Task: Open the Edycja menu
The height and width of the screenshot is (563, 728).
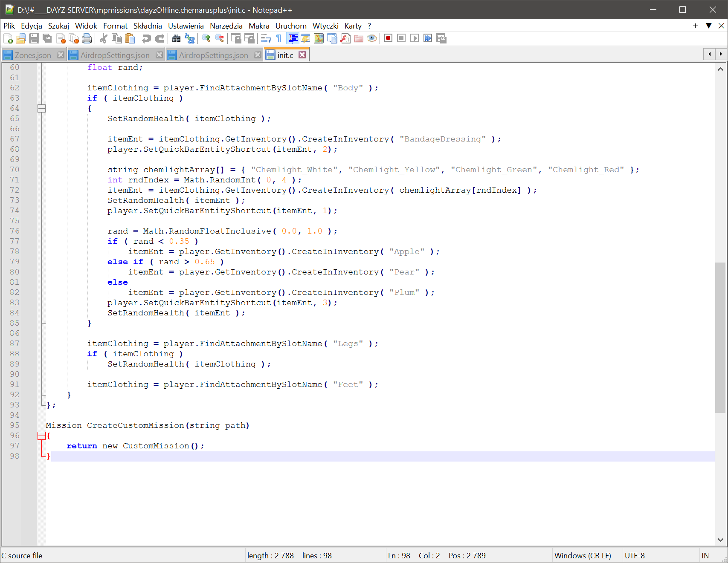Action: 32,26
